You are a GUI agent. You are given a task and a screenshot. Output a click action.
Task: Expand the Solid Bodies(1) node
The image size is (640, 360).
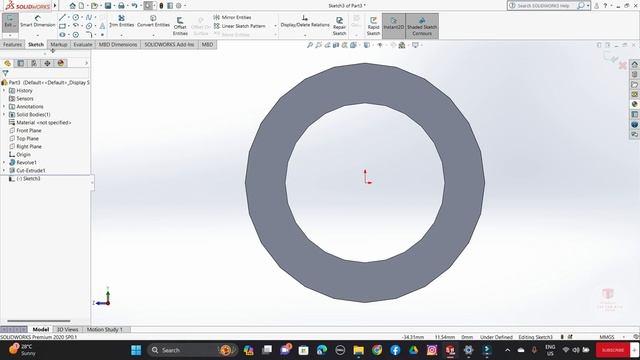(x=4, y=114)
